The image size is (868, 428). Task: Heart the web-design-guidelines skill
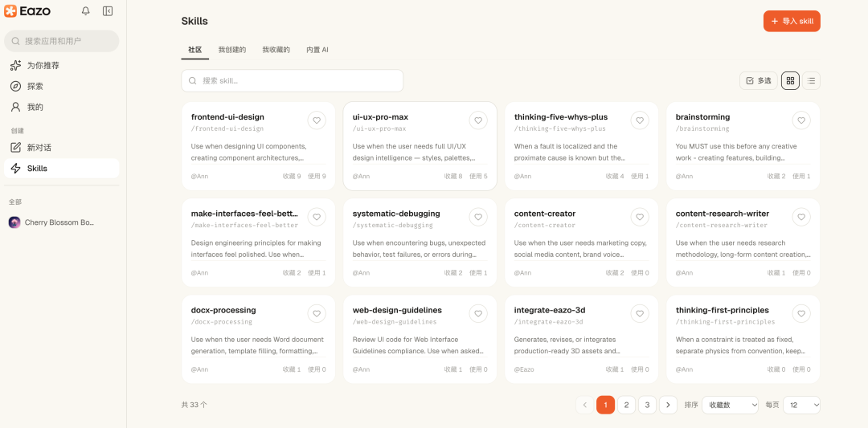tap(478, 313)
